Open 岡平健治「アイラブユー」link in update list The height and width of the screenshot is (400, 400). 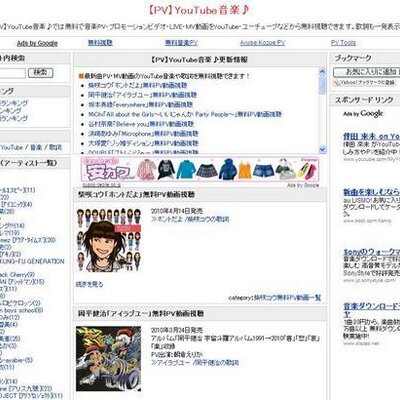coord(142,95)
